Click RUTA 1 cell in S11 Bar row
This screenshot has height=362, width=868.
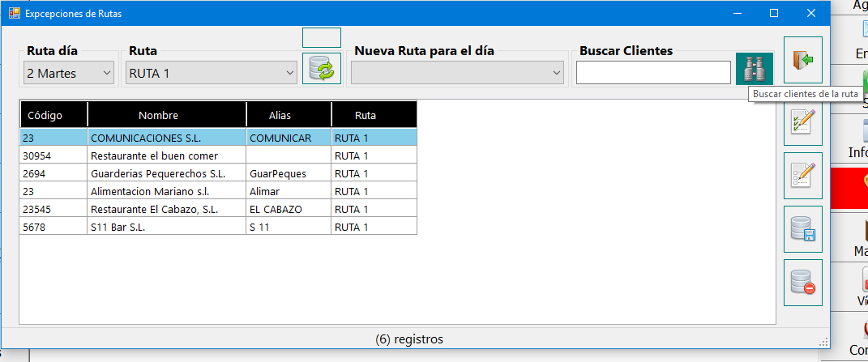pos(374,227)
